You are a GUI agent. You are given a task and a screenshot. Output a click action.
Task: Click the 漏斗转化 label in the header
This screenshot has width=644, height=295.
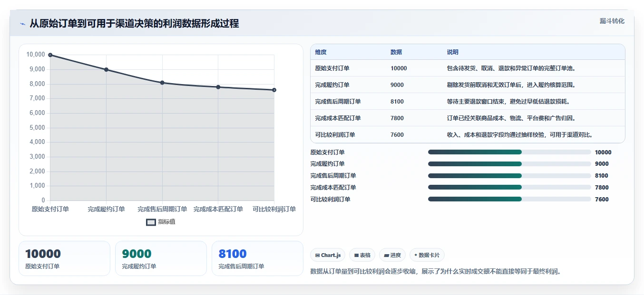tap(612, 21)
